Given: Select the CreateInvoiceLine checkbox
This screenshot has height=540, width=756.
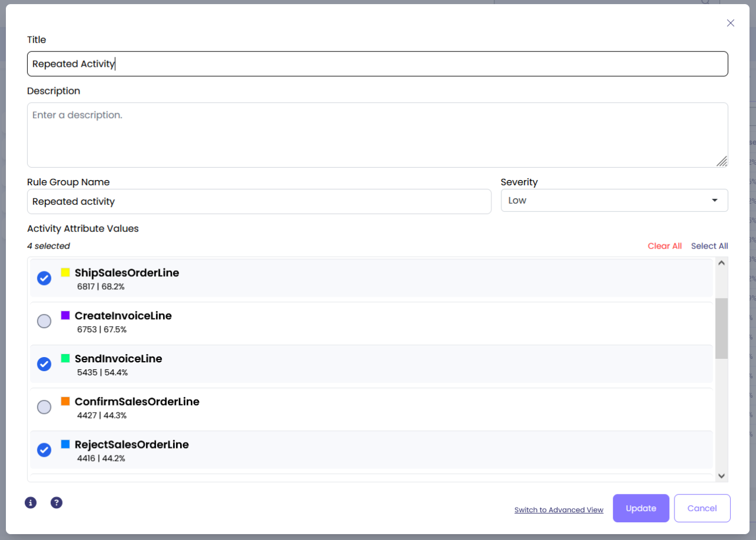Looking at the screenshot, I should point(44,321).
